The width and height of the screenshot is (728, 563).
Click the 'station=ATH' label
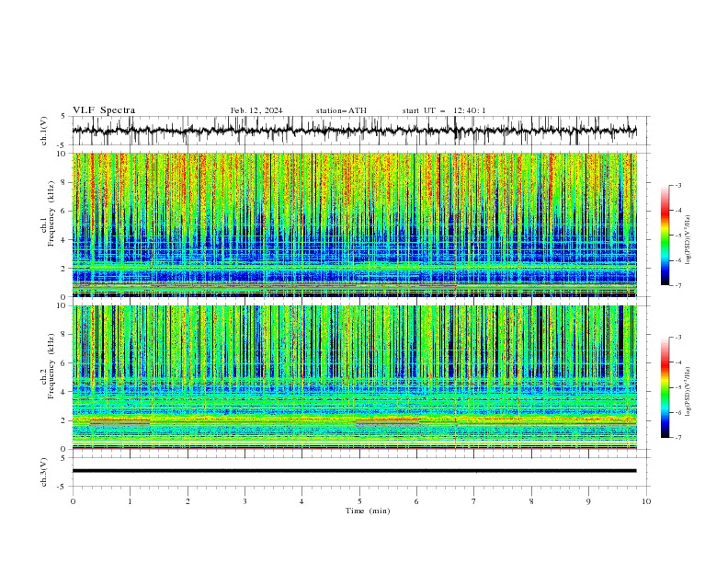[341, 110]
